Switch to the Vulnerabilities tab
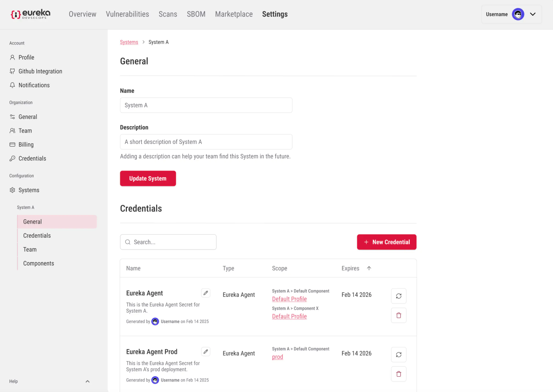This screenshot has height=392, width=553. (127, 14)
